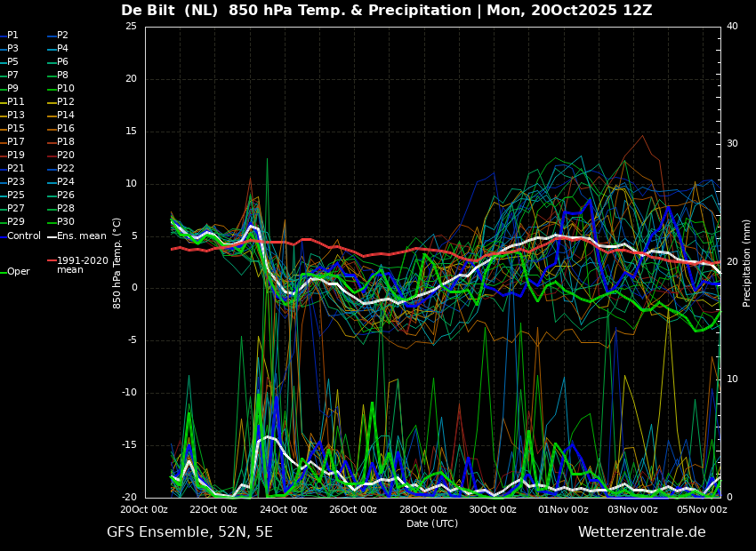Screen dimensions: 756x551
Task: Click the 28Oct 00z axis label
Action: point(424,509)
